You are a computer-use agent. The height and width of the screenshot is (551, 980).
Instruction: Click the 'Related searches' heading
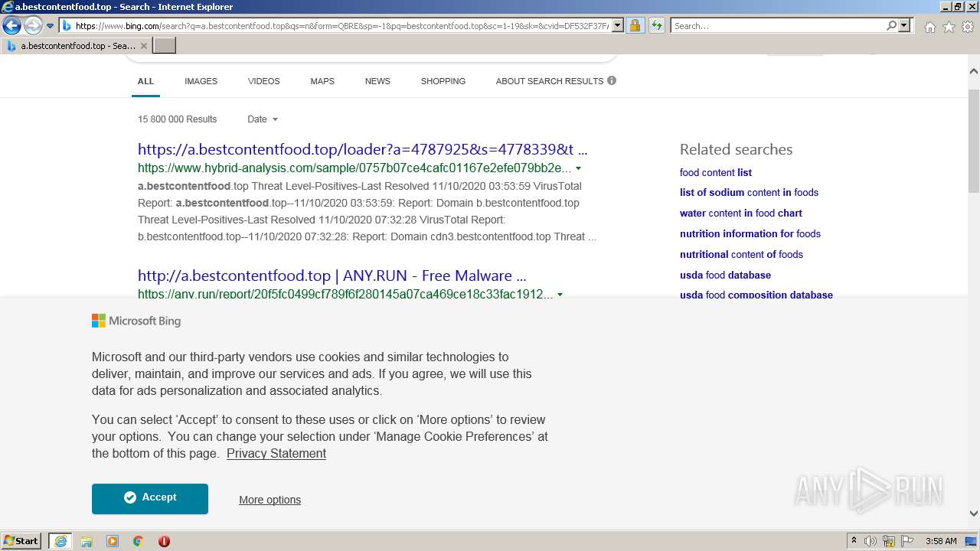[x=736, y=149]
